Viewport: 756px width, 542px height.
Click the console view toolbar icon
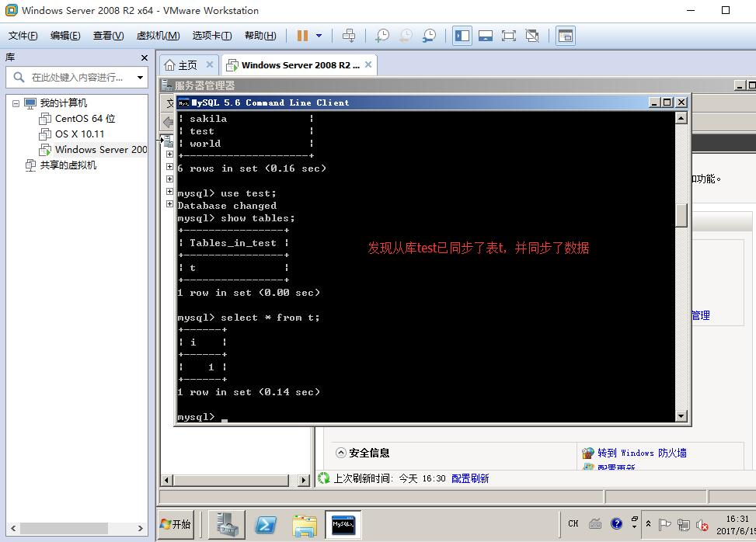tap(565, 36)
